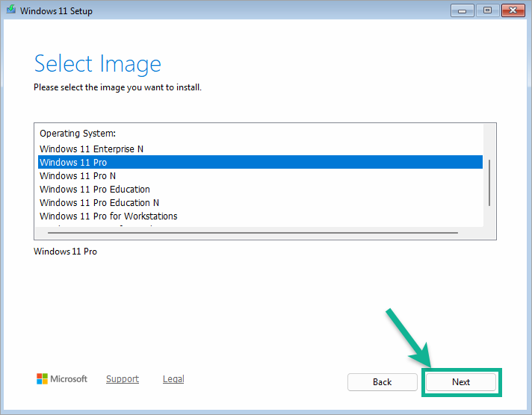Click the vertical scrollbar thumb in list
The width and height of the screenshot is (532, 415).
pos(489,183)
